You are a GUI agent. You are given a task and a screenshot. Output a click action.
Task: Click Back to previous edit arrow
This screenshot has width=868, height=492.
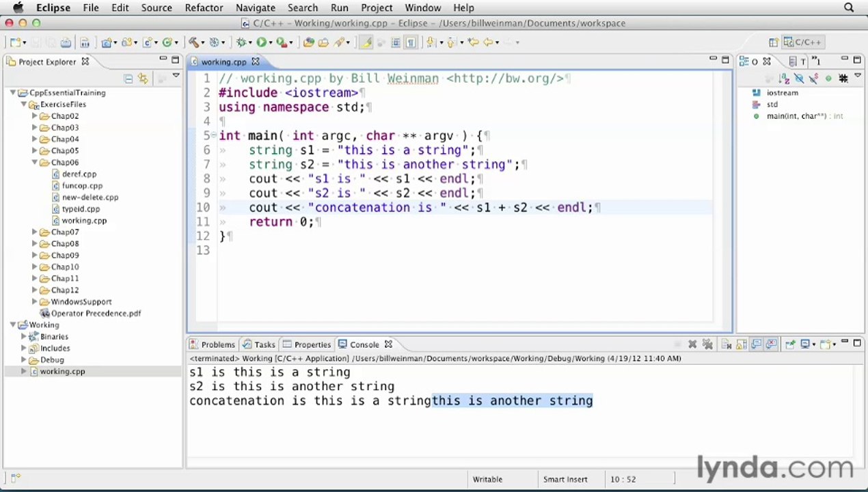pyautogui.click(x=473, y=42)
